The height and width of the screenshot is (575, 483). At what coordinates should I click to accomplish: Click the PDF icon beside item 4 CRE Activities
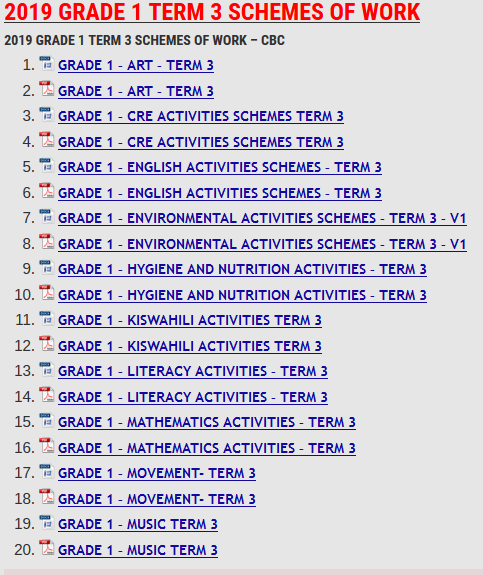47,140
